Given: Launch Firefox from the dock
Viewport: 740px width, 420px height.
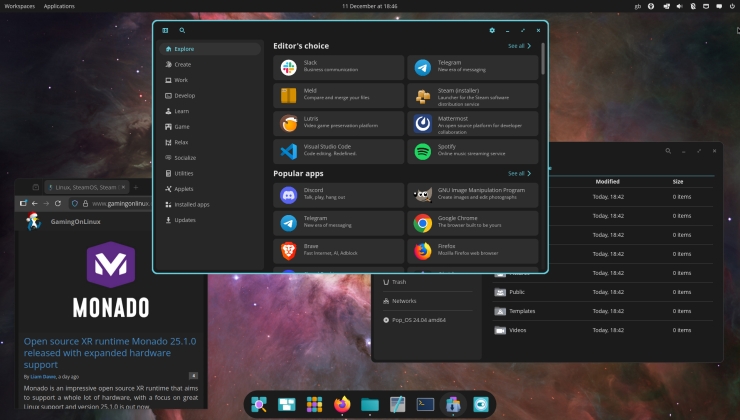Looking at the screenshot, I should tap(342, 404).
